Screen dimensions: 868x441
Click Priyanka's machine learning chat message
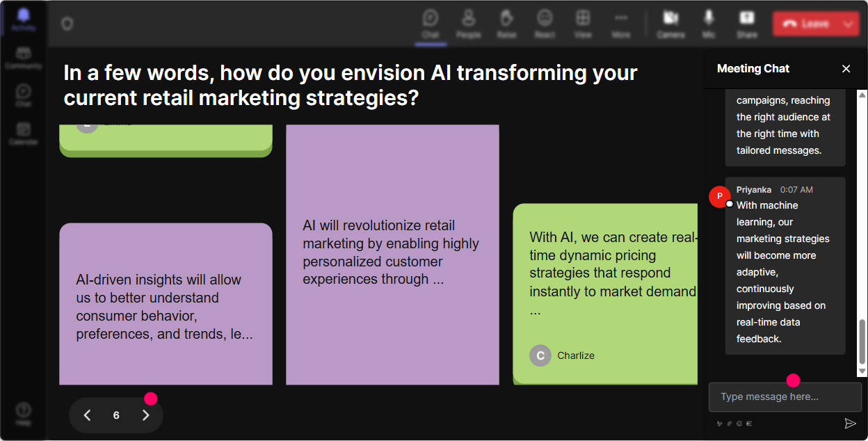coord(785,266)
